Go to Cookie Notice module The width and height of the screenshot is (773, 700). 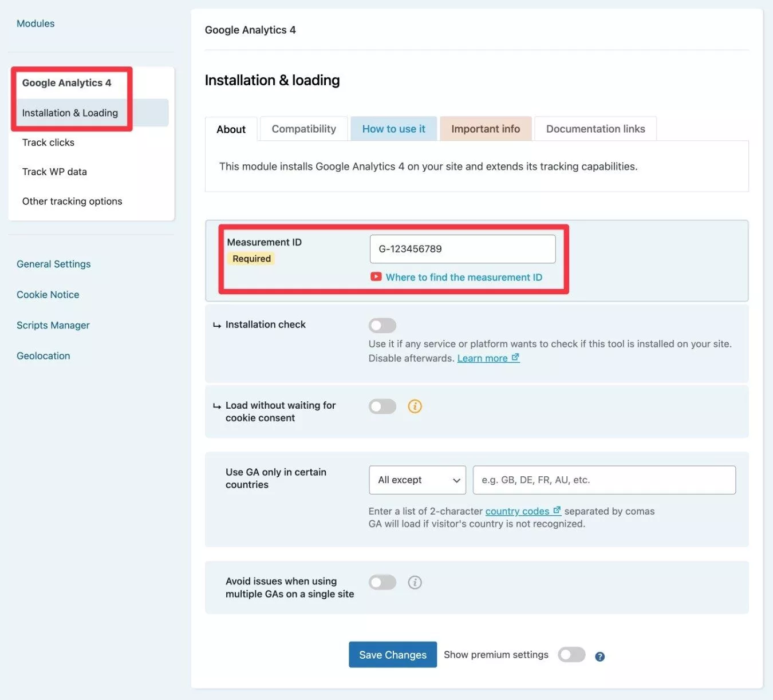click(48, 295)
